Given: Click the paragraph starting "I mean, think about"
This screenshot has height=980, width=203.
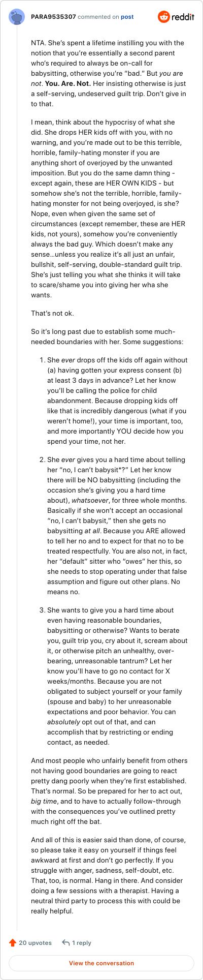Looking at the screenshot, I should [109, 208].
